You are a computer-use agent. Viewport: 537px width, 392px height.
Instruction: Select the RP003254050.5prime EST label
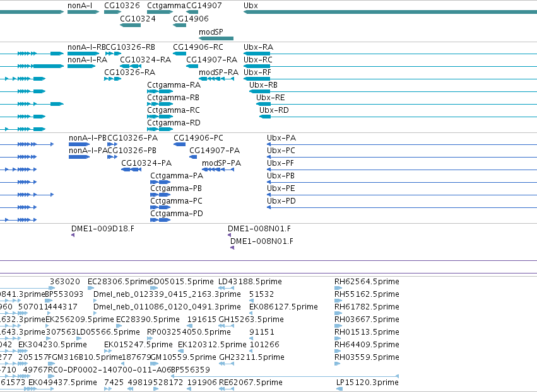click(x=189, y=332)
